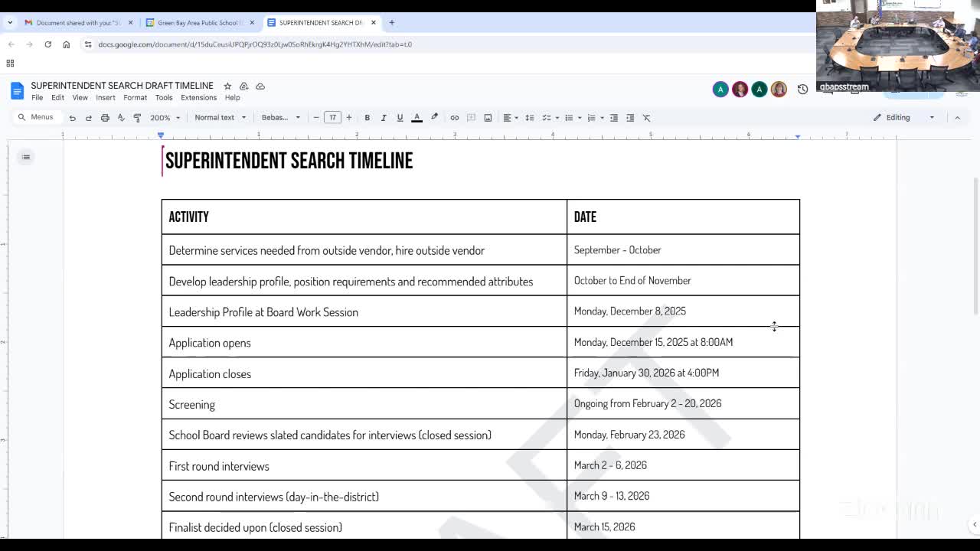Select the 'Application opens' table cell
This screenshot has width=980, height=551.
[x=364, y=342]
